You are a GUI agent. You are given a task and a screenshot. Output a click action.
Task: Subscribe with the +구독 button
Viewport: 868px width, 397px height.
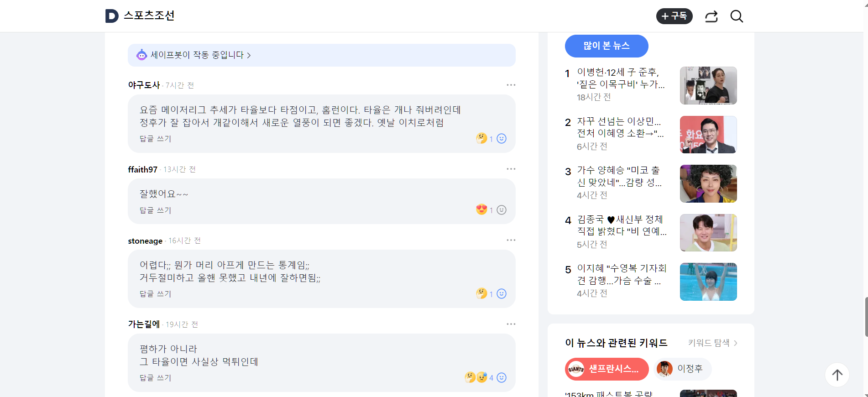coord(674,16)
